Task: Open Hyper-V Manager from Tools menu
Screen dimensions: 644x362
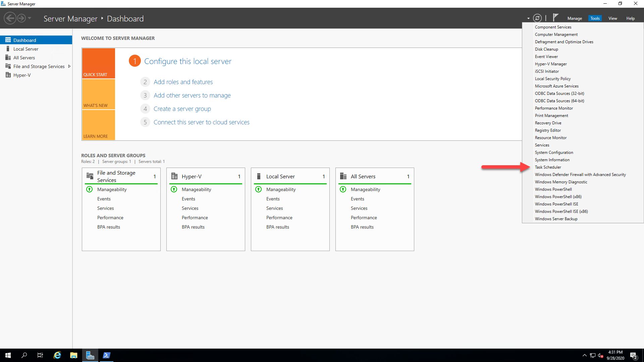Action: [583, 64]
